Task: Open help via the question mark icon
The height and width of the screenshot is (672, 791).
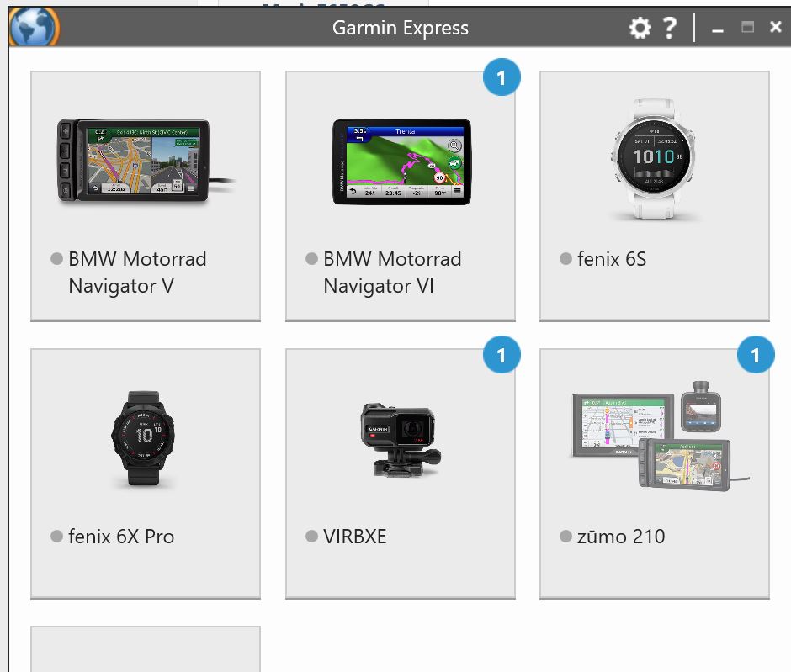Action: [x=670, y=28]
